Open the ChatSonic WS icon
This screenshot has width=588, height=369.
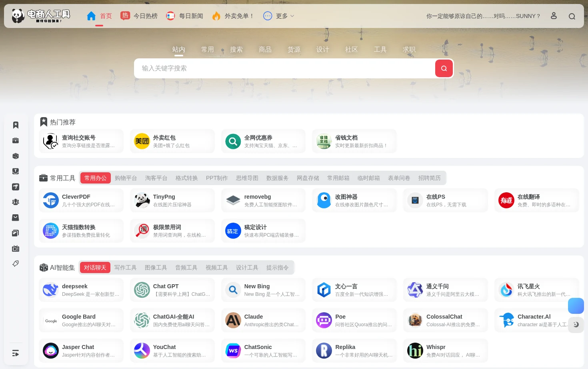coord(233,351)
